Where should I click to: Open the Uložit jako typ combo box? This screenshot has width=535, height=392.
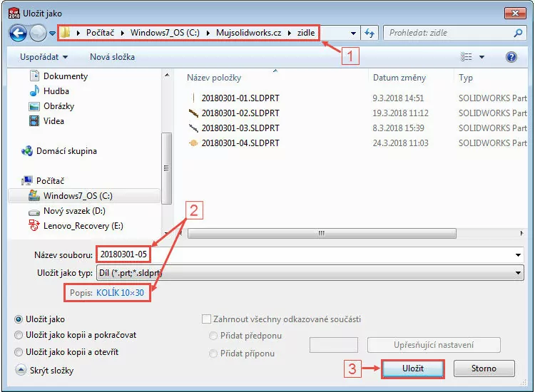point(310,273)
